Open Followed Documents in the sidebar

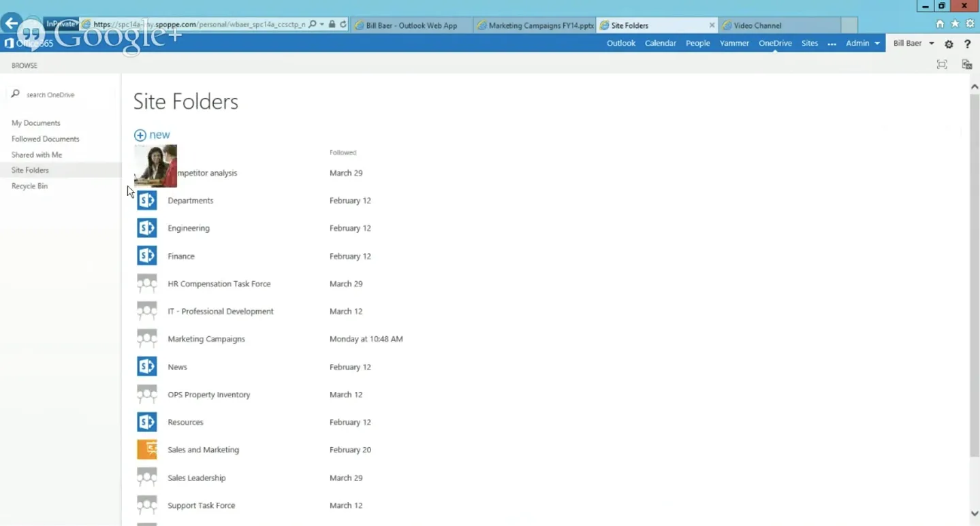coord(46,139)
